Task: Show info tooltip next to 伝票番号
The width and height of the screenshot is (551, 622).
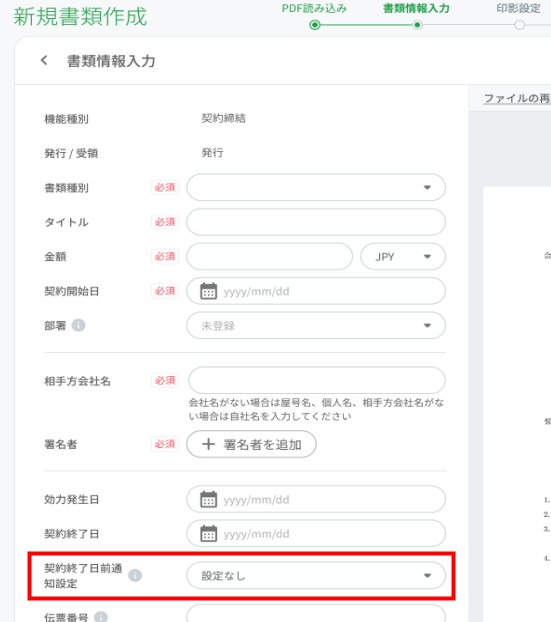Action: 101,617
